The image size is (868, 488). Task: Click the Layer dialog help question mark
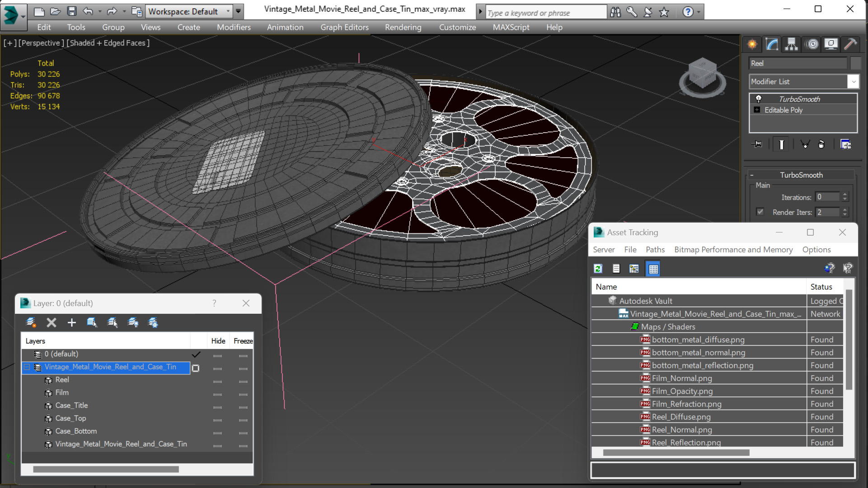tap(214, 303)
